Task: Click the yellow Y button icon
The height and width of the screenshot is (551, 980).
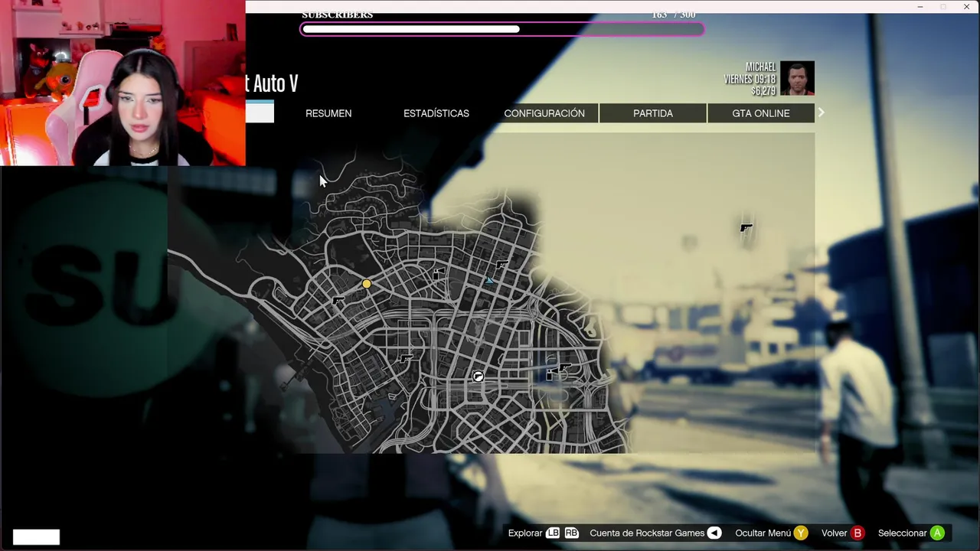Action: (801, 533)
